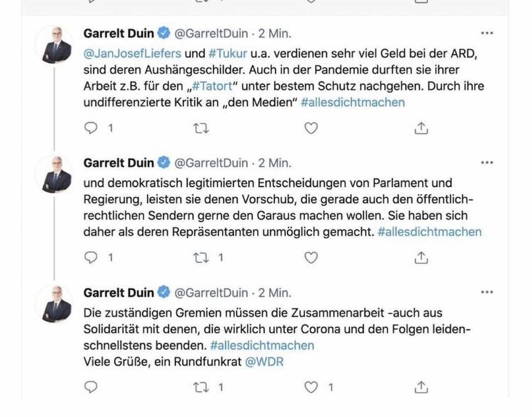Viewport: 532px width, 417px height.
Task: Open the @WDR mention link
Action: [265, 362]
